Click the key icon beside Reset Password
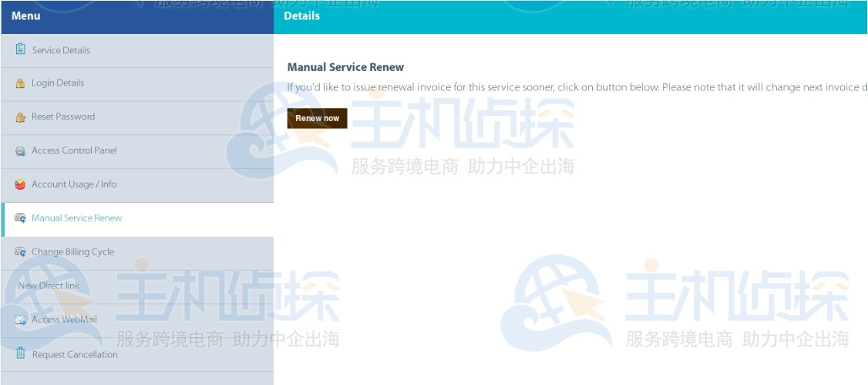The height and width of the screenshot is (385, 868). tap(21, 117)
